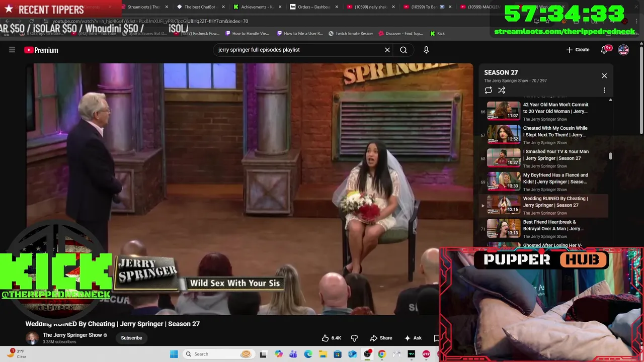Open the Jerry Springer Show channel avatar
The height and width of the screenshot is (362, 644).
(32, 338)
